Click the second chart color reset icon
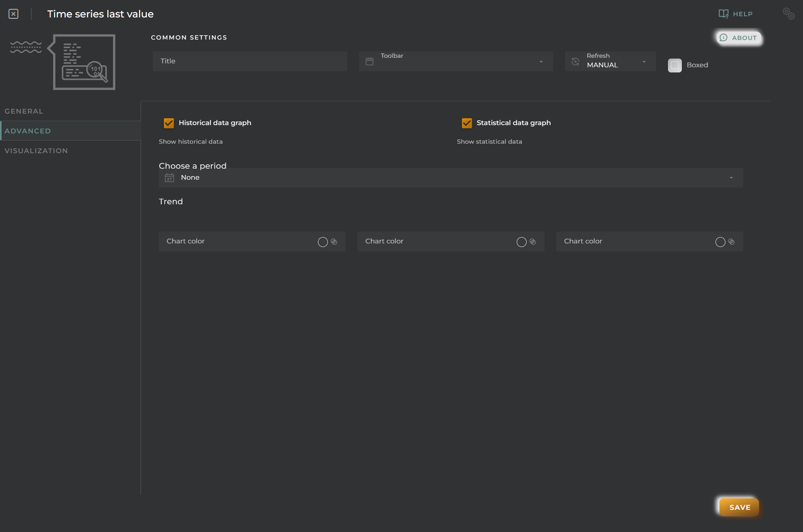This screenshot has height=532, width=803. pos(533,241)
